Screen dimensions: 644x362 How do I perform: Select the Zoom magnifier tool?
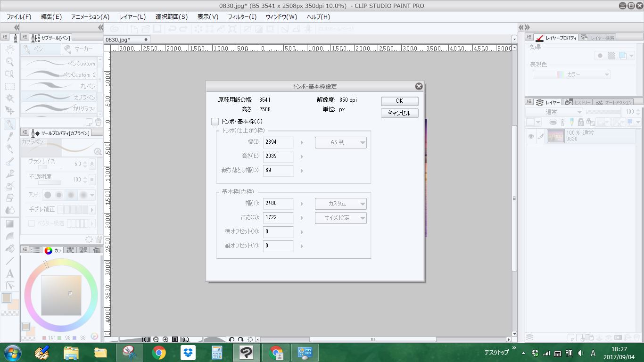[x=9, y=62]
